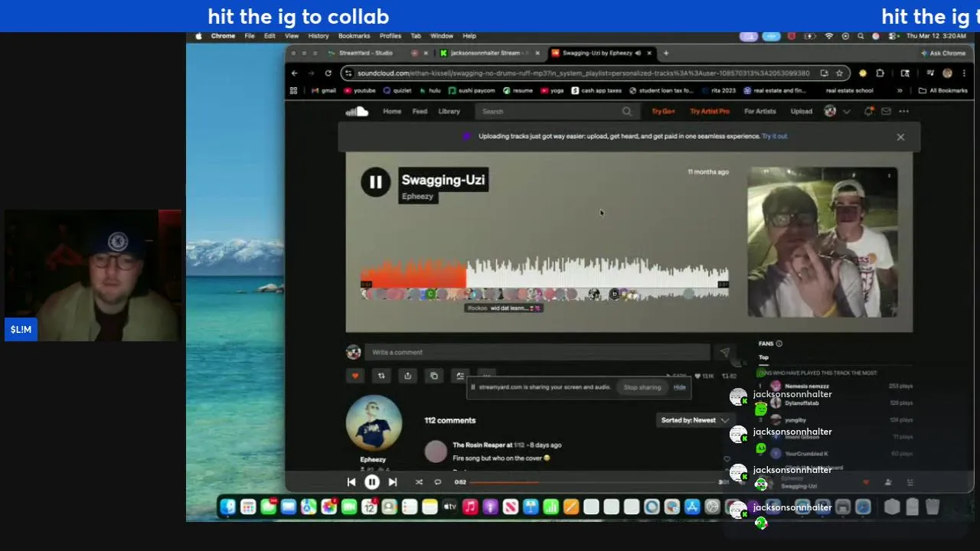Screen dimensions: 980x551
Task: Open Music app from the Dock
Action: coord(470,507)
